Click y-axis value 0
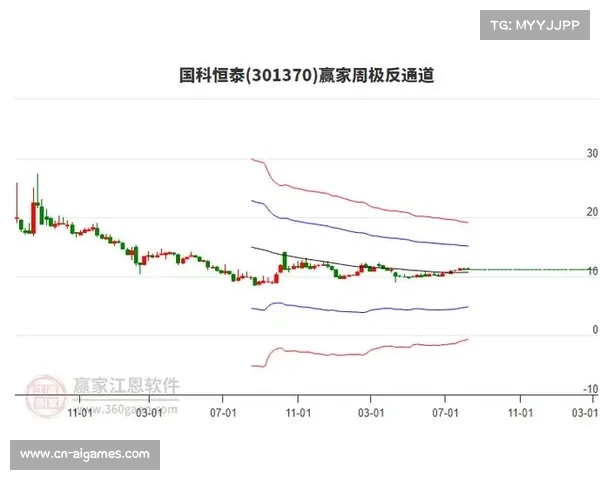 point(595,330)
